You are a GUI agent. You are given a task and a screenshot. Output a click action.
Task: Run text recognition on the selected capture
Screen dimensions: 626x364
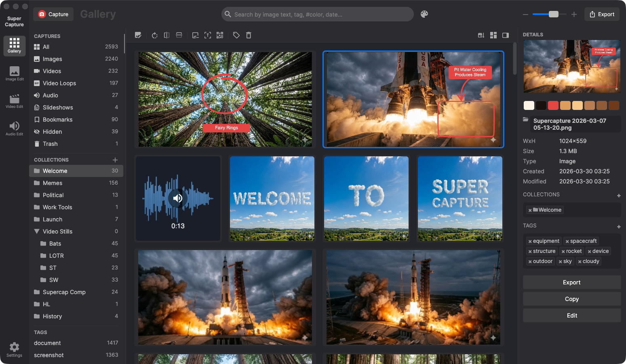point(207,35)
